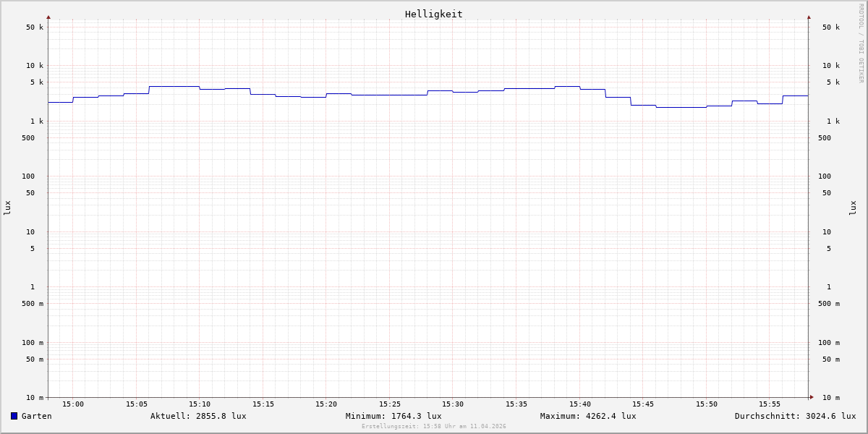Image resolution: width=868 pixels, height=434 pixels.
Task: Click the 15:05 time axis label
Action: click(137, 404)
